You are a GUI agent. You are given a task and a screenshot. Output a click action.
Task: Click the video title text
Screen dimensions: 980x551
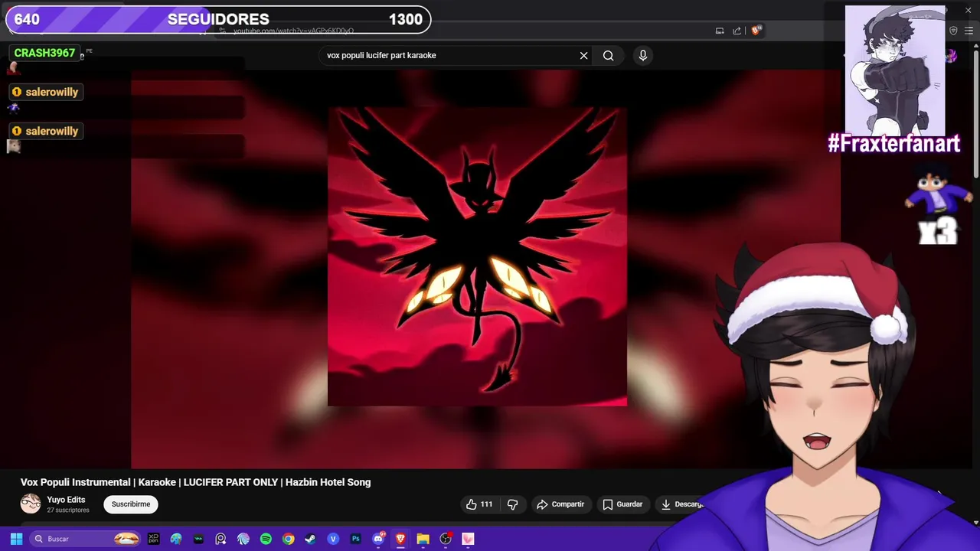(x=195, y=482)
